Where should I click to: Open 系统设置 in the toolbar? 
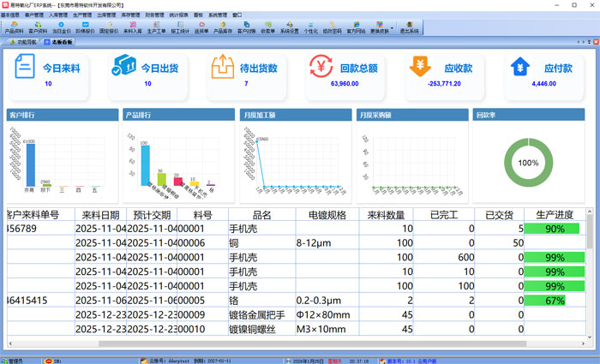(290, 27)
